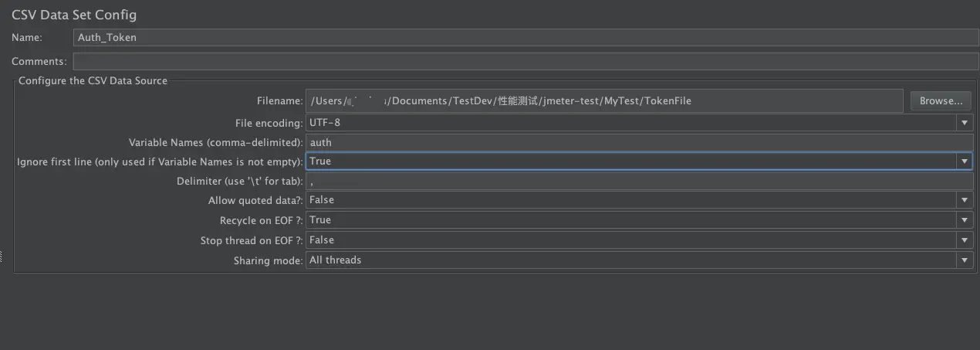The width and height of the screenshot is (980, 350).
Task: Click the Recycle on EOF ? label
Action: click(x=262, y=220)
